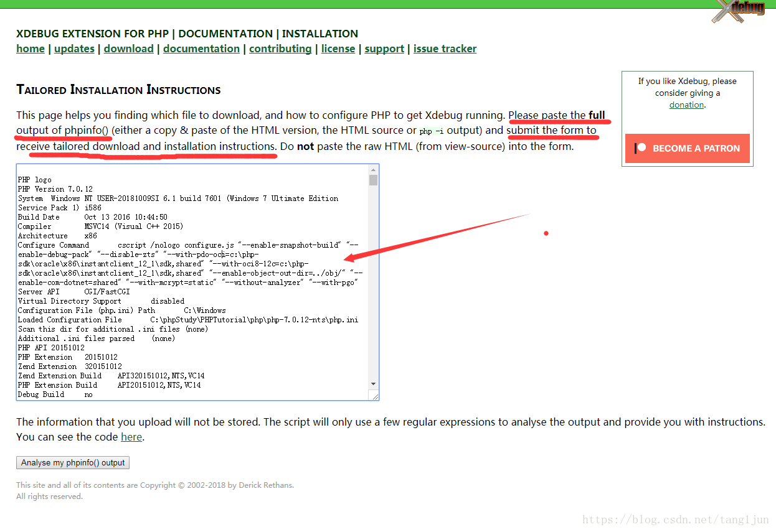The height and width of the screenshot is (532, 776).
Task: Click the Patreon logo icon on button
Action: [640, 148]
